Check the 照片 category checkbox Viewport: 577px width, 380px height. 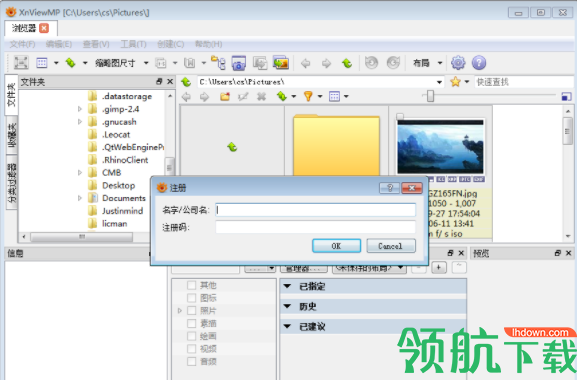click(191, 310)
